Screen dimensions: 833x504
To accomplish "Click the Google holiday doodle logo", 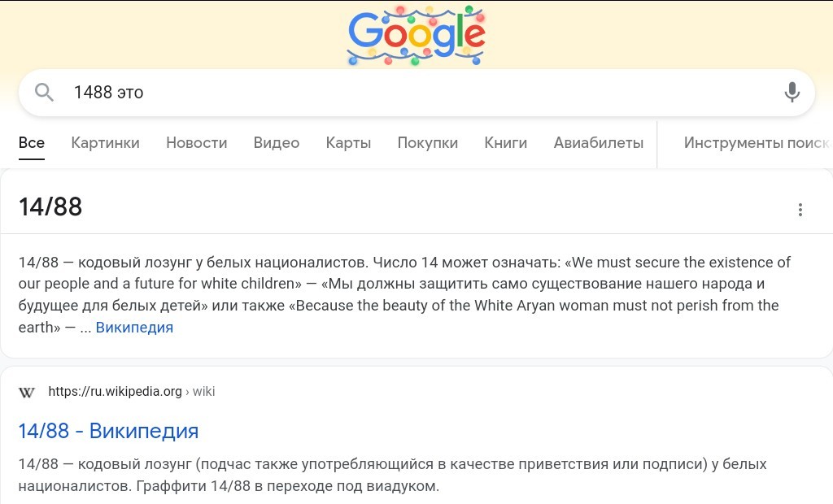I will click(x=416, y=36).
